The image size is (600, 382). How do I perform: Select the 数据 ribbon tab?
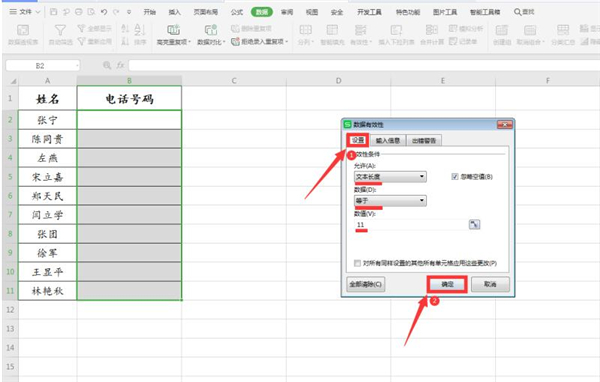(262, 12)
